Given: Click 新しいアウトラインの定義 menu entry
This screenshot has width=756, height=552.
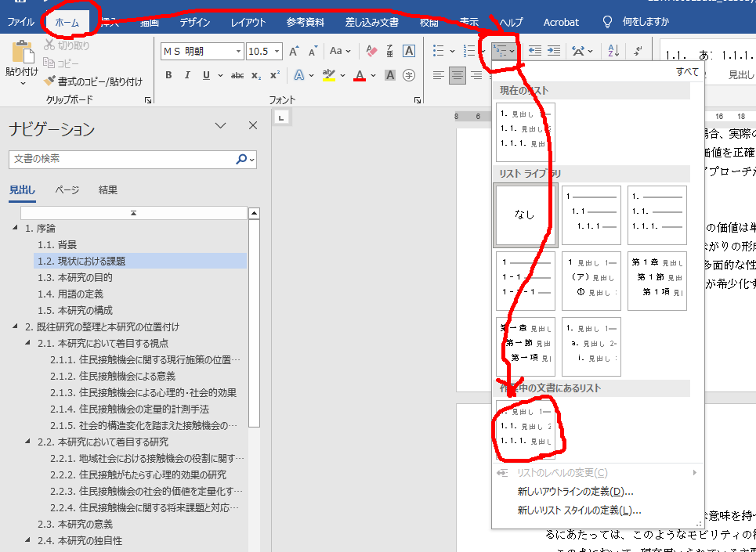Looking at the screenshot, I should [575, 492].
